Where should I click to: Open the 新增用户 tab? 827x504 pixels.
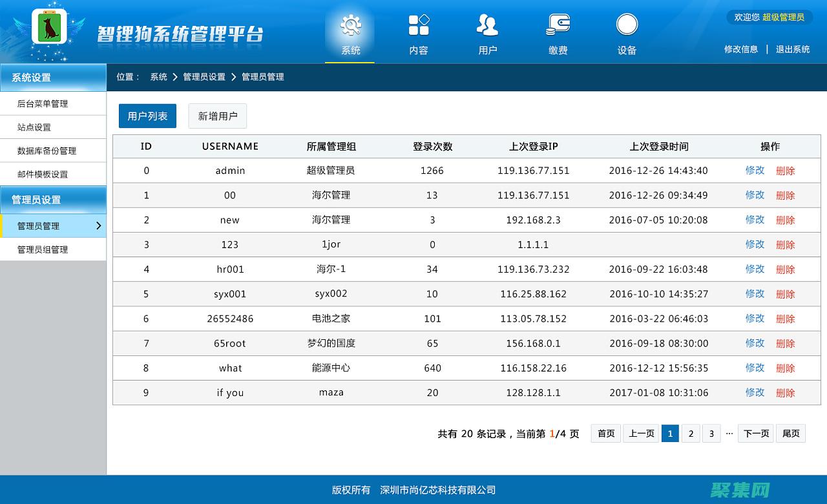pos(217,116)
